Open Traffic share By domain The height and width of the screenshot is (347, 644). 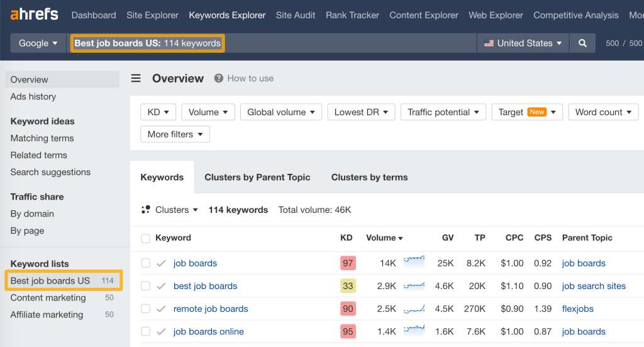[33, 213]
